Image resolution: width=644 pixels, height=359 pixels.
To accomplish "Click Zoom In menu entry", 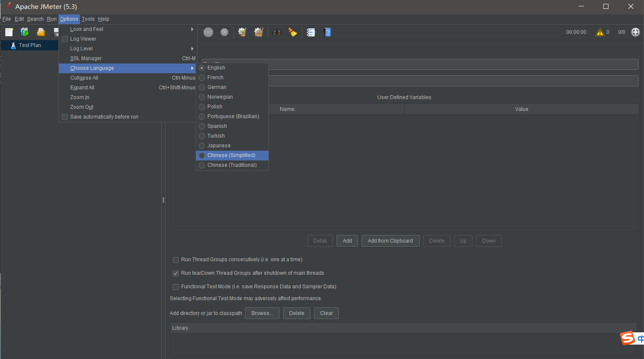I will [x=127, y=97].
